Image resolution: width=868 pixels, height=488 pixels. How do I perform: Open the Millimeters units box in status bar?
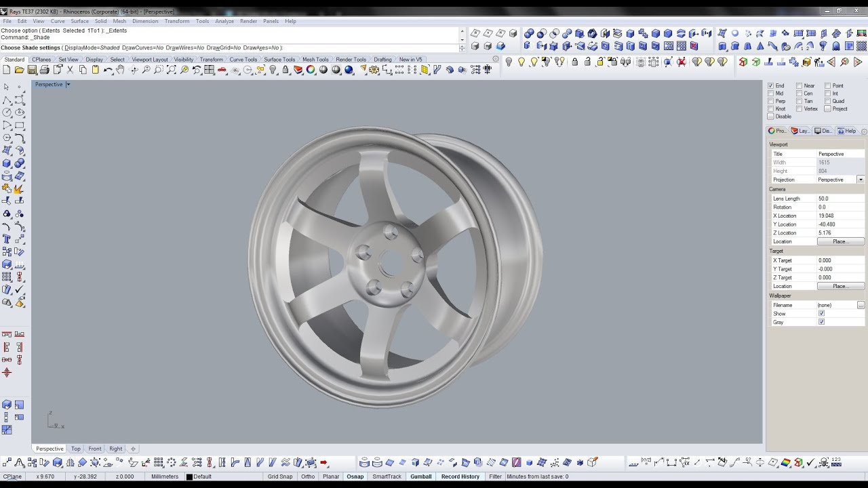[165, 476]
